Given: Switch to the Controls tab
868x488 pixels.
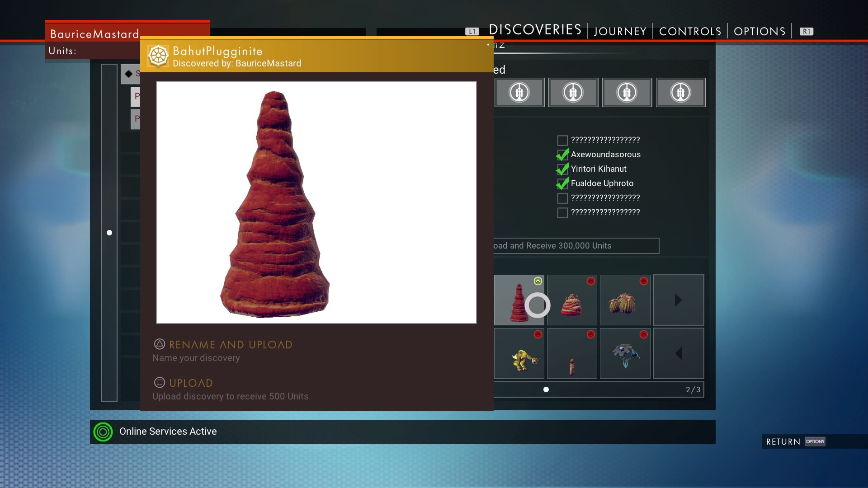Looking at the screenshot, I should click(690, 31).
